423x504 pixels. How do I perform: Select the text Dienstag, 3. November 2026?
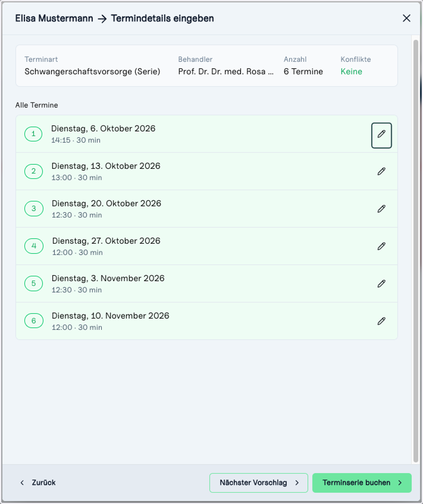pos(108,278)
